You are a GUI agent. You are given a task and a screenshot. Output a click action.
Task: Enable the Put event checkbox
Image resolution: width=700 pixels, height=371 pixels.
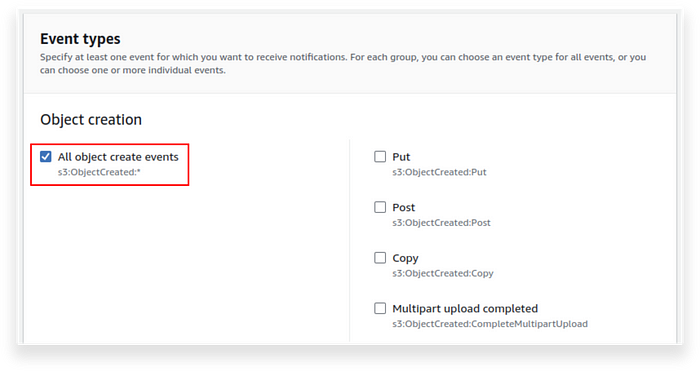[380, 157]
